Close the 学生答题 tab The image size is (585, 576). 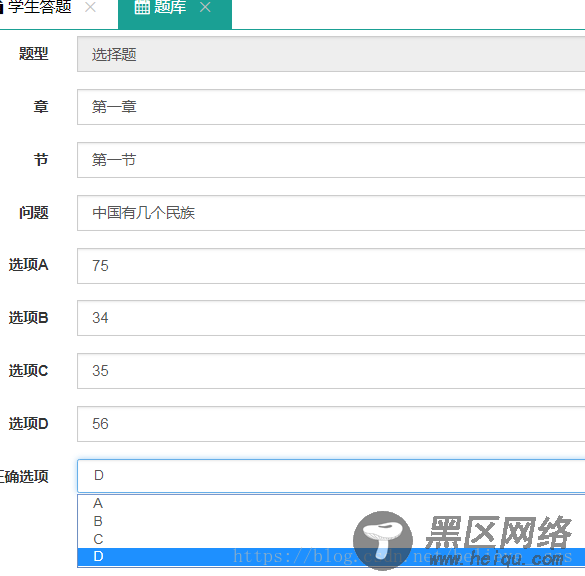90,7
